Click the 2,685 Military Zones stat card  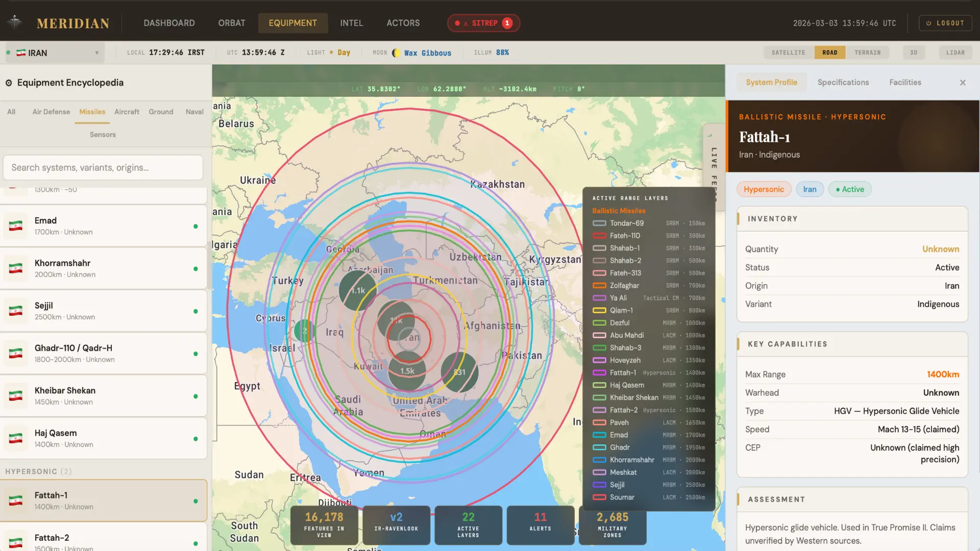(612, 525)
